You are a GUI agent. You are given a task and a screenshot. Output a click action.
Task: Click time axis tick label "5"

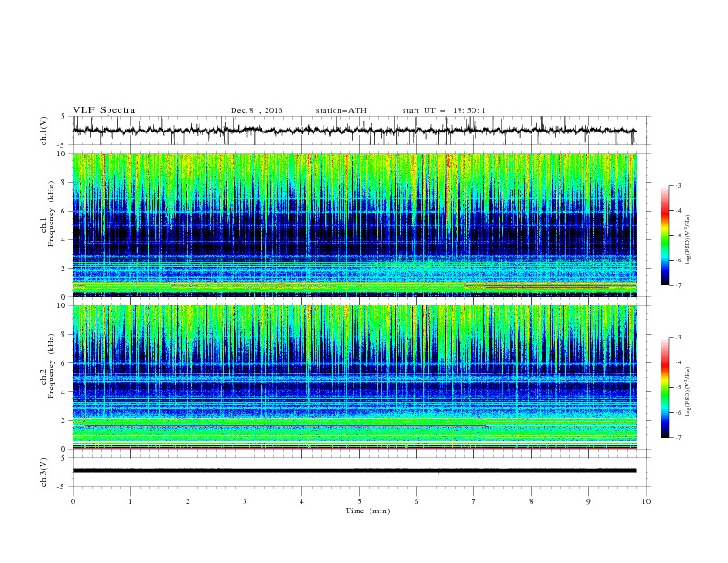[x=359, y=501]
